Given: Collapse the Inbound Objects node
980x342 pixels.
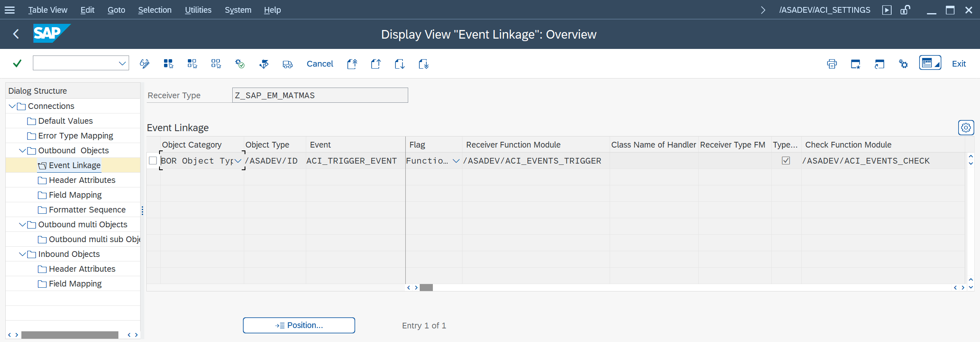Looking at the screenshot, I should click(x=23, y=254).
